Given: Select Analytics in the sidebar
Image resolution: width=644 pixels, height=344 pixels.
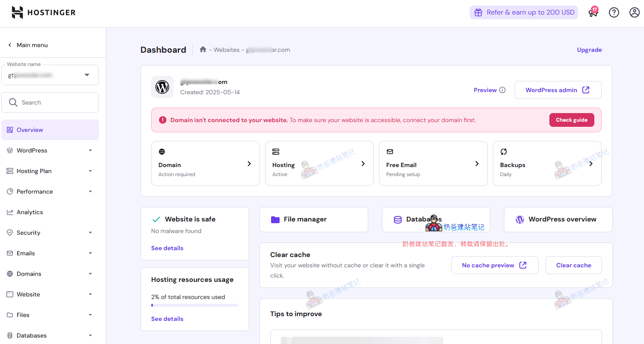Looking at the screenshot, I should coord(30,212).
